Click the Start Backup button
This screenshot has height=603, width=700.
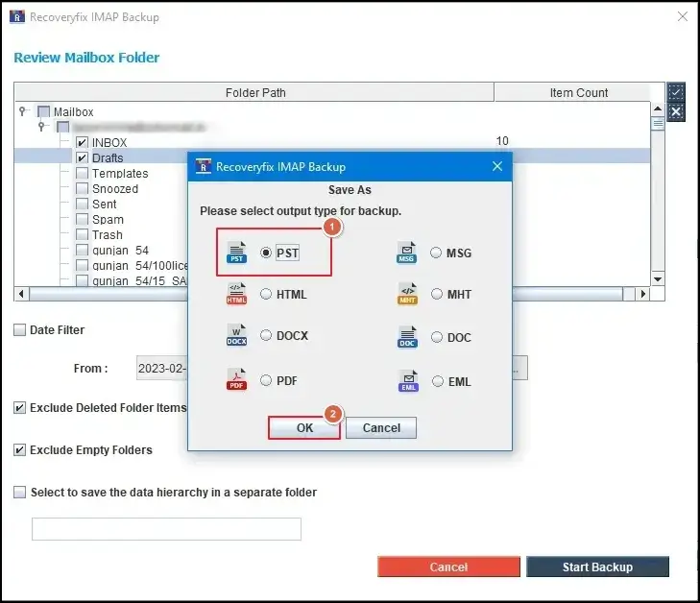(597, 567)
